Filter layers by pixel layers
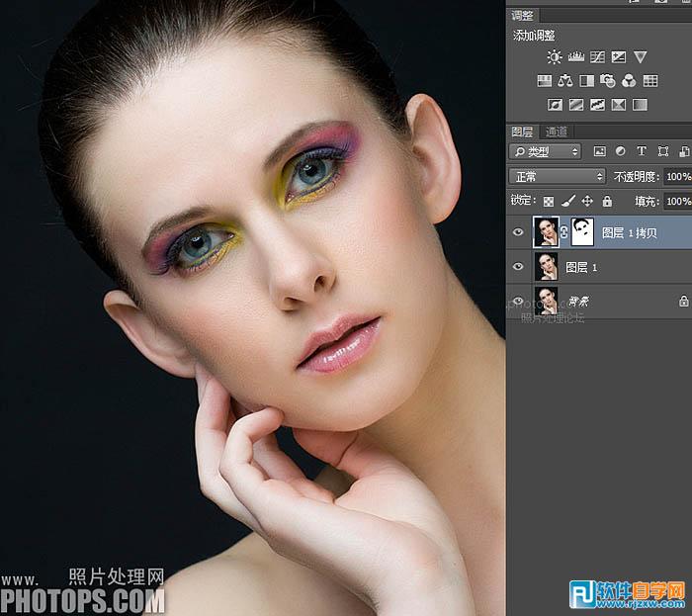This screenshot has width=692, height=616. coord(599,151)
